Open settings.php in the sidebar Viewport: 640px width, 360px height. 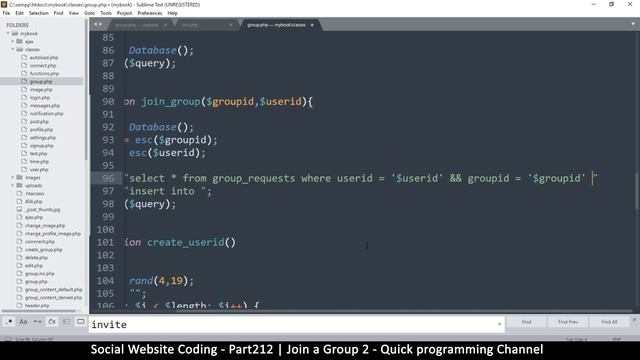[x=42, y=138]
